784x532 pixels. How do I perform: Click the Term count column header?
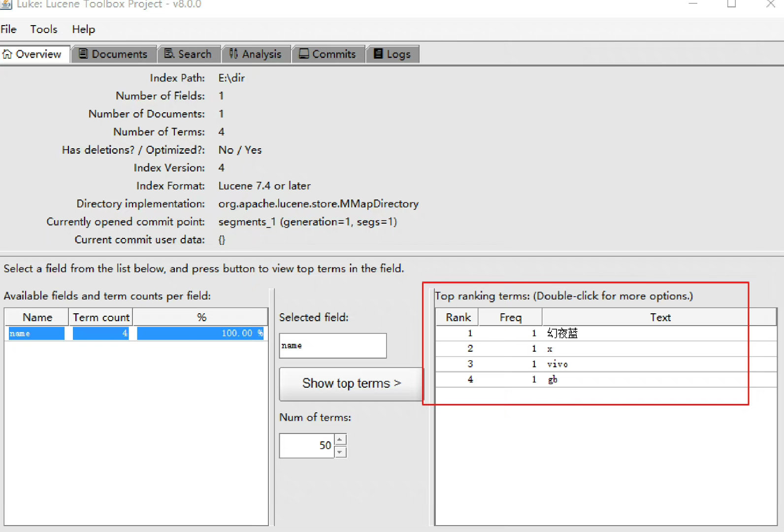click(101, 317)
